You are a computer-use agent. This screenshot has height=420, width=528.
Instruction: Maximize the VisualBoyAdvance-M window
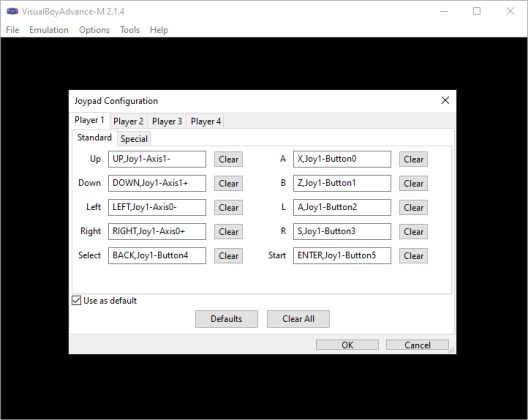point(477,11)
